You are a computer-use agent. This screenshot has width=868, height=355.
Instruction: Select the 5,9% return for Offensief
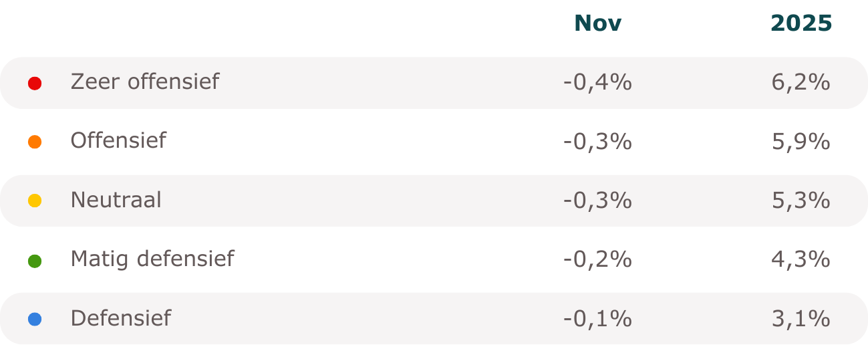801,141
